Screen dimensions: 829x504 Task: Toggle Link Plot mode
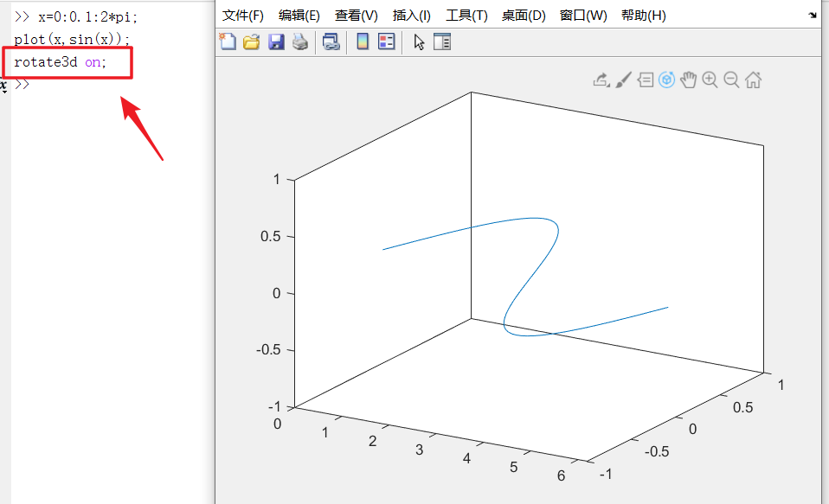[331, 41]
